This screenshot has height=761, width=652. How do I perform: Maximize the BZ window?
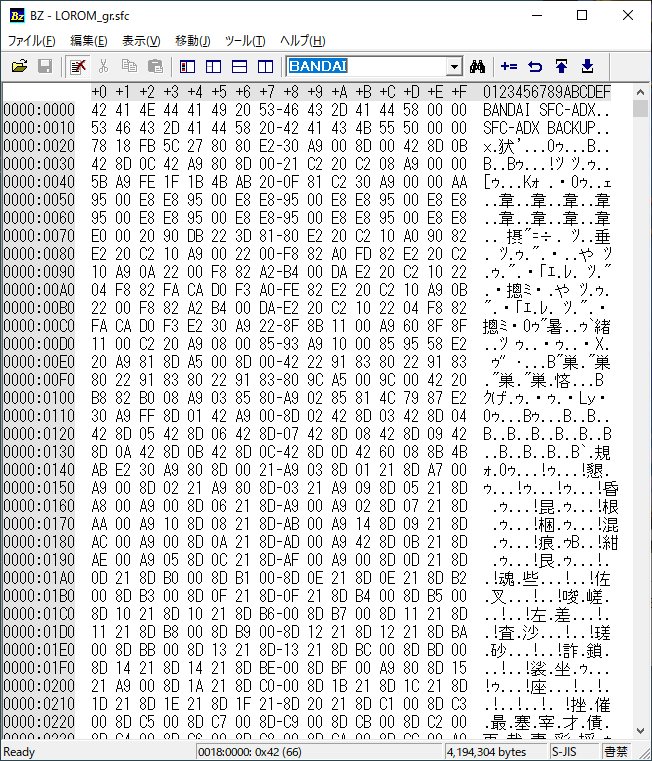pyautogui.click(x=582, y=15)
